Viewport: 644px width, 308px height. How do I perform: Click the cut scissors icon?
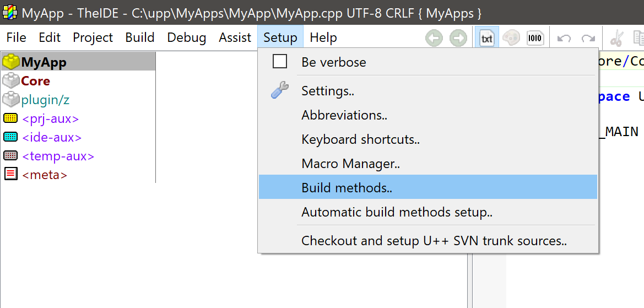click(x=616, y=38)
